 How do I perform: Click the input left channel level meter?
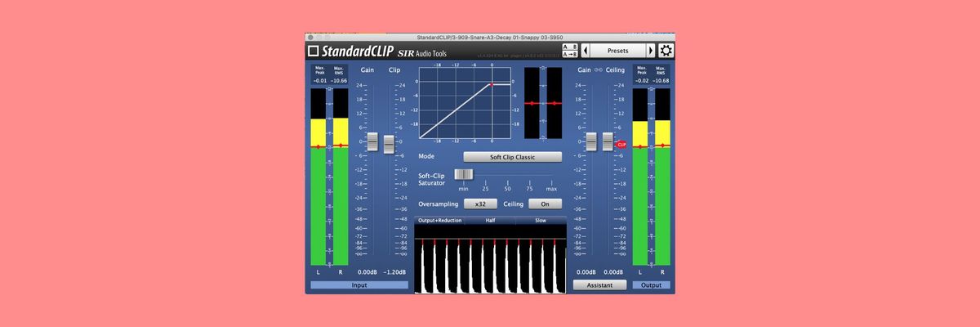pos(318,177)
